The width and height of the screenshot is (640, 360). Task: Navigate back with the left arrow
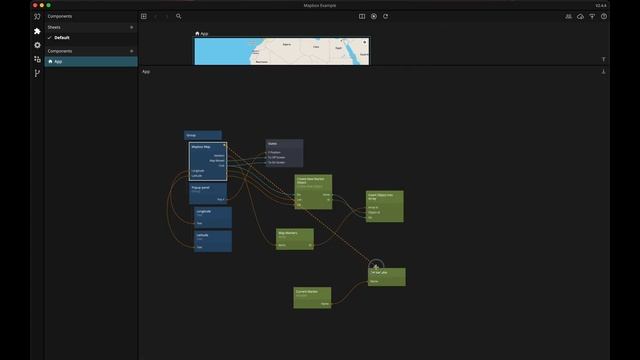[x=156, y=16]
